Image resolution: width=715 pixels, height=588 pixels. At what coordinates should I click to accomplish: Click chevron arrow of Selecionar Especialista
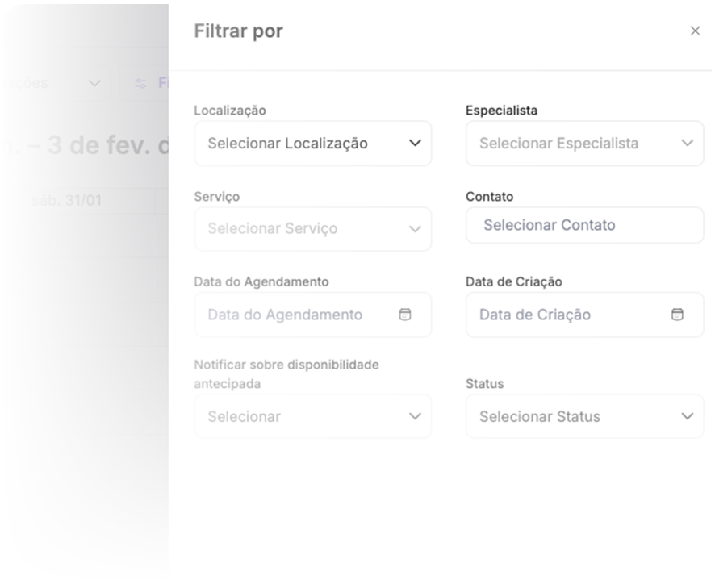[x=687, y=144]
